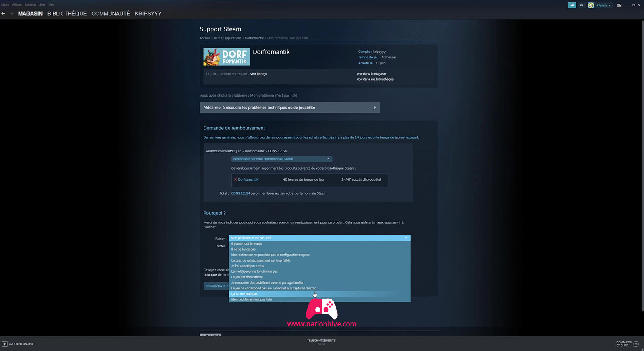Select 'Le multijoueur ne fonctionne pas'
Screen dimensions: 644x351
tap(320, 272)
